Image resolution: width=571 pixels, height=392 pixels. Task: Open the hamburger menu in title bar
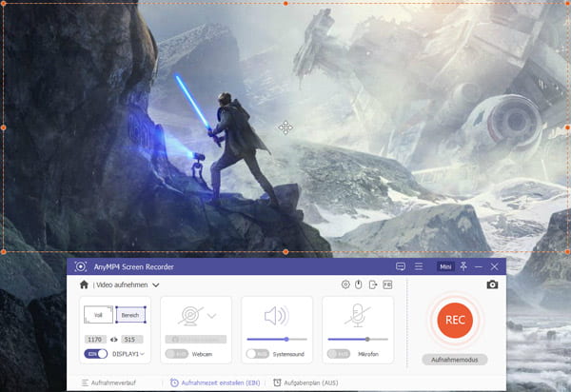tap(419, 266)
